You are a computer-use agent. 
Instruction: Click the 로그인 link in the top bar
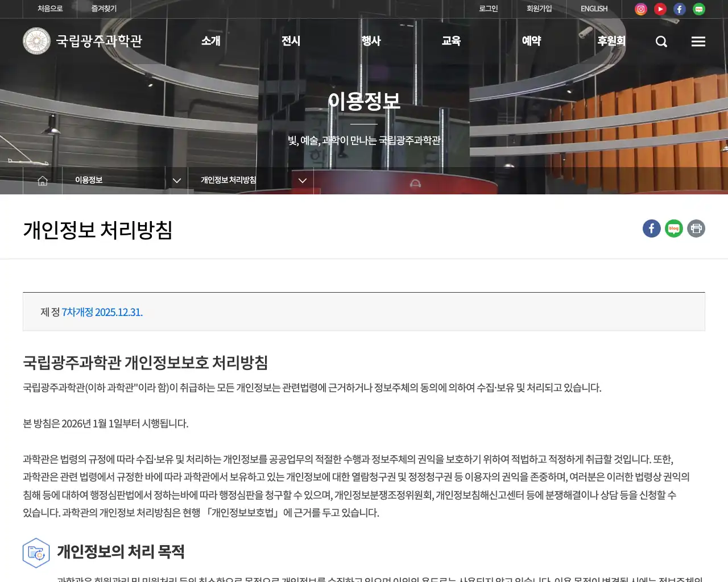[488, 9]
